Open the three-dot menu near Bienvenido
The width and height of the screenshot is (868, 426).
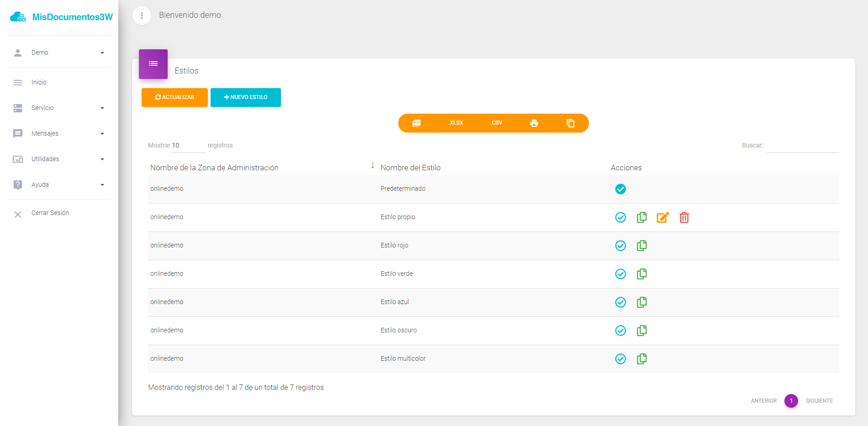[142, 16]
